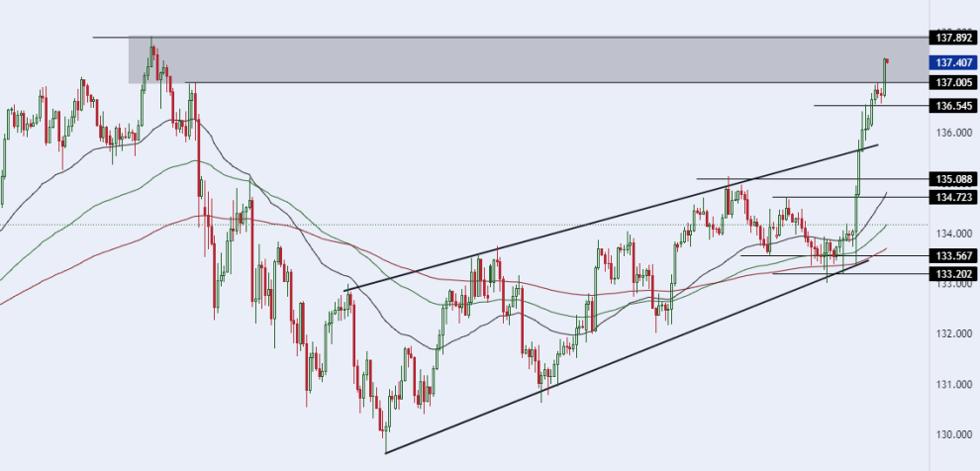Select the horizontal line at 135.088

pyautogui.click(x=813, y=179)
